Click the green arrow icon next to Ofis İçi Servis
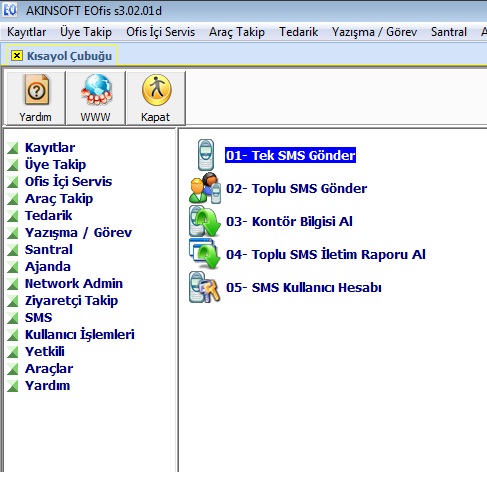Image resolution: width=487 pixels, height=478 pixels. [x=13, y=182]
